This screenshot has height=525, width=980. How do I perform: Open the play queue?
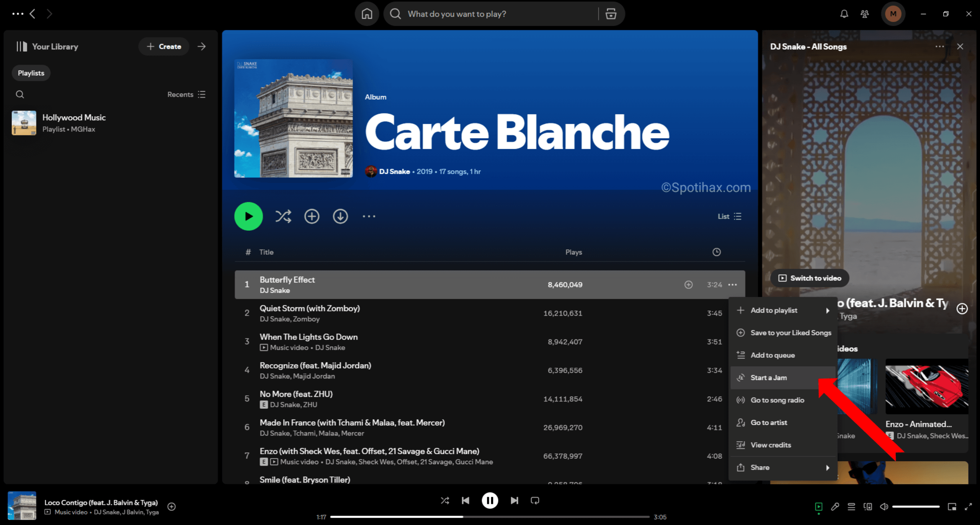click(851, 507)
